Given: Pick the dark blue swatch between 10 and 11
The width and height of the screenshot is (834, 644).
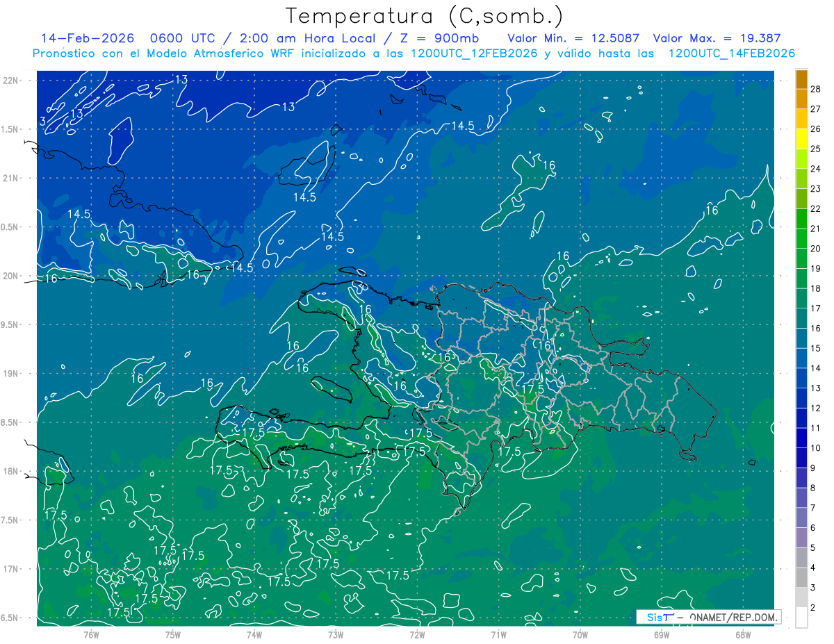Looking at the screenshot, I should [x=801, y=438].
